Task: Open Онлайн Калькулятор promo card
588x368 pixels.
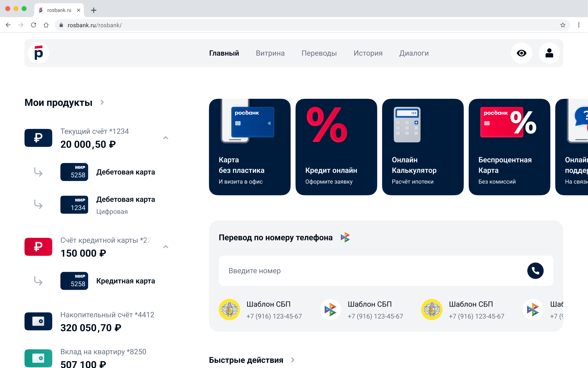Action: 422,147
